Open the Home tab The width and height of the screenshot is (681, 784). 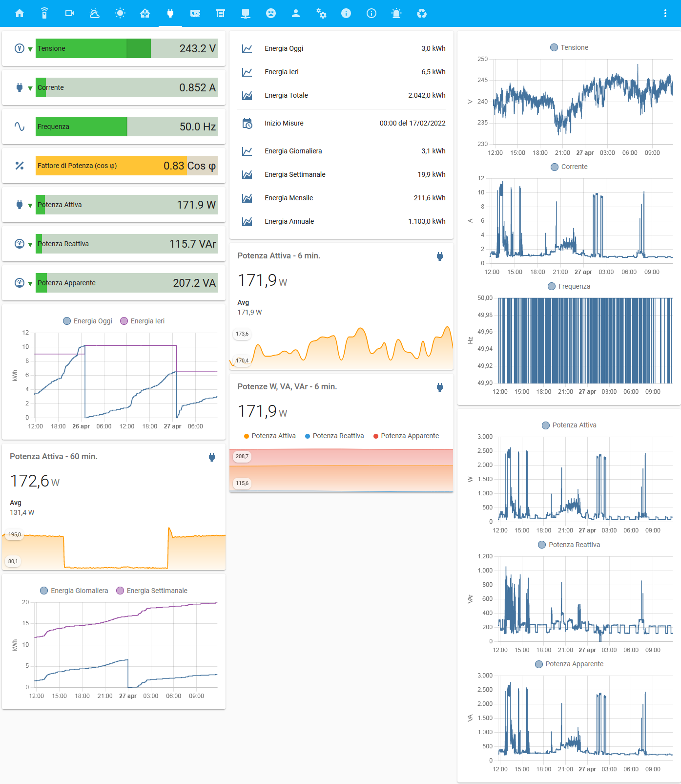(x=20, y=13)
